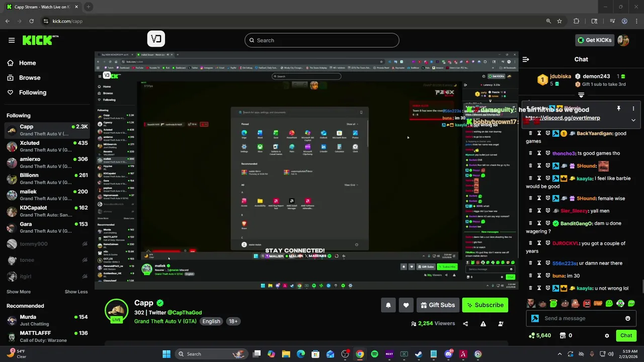Ban kaayla 'barbie' message shield icon
644x362 pixels.
tap(548, 178)
